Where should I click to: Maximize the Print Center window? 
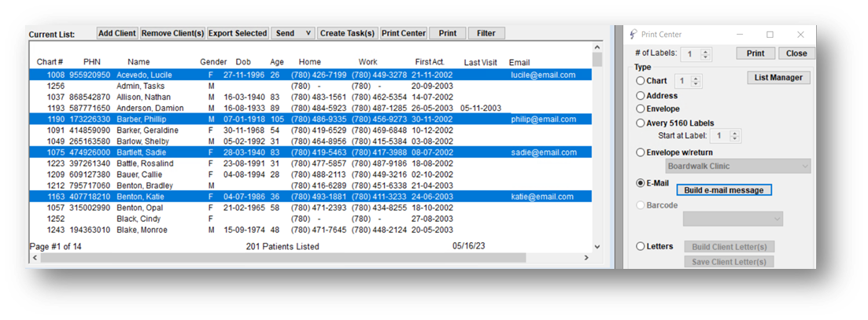tap(770, 35)
